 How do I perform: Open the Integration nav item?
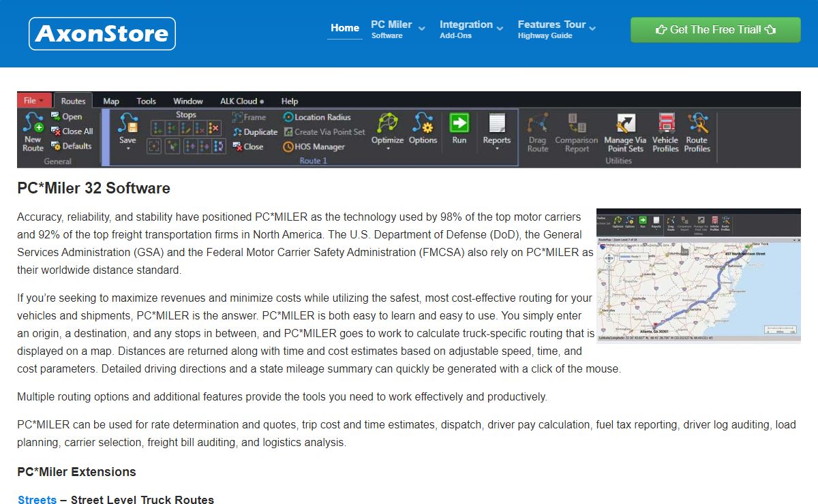[x=466, y=29]
